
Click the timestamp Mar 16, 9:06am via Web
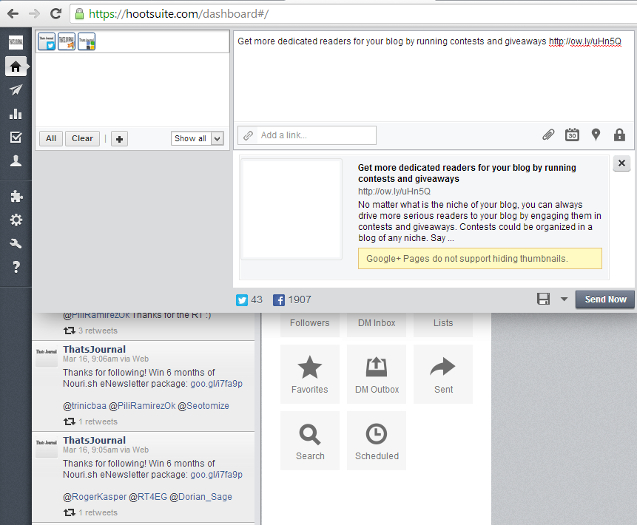106,359
